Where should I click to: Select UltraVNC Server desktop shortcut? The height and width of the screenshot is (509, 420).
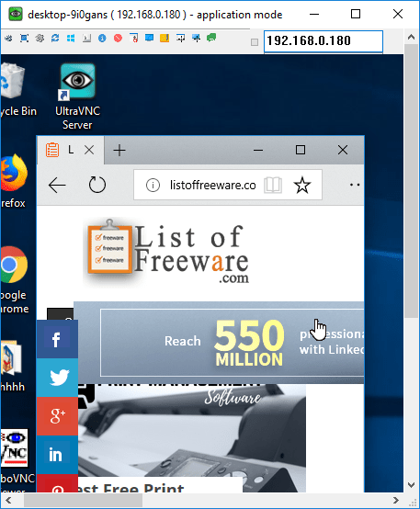pyautogui.click(x=77, y=96)
